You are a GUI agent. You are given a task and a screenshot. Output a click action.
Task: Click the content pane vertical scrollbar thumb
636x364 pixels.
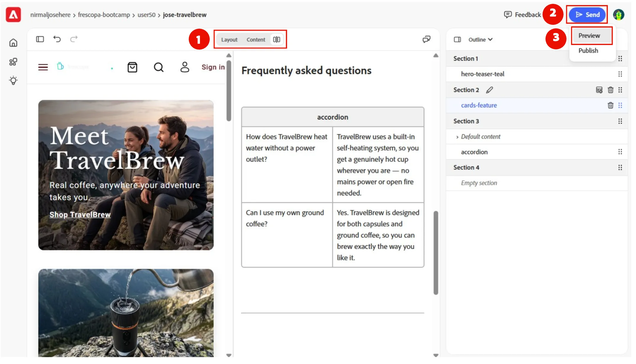pyautogui.click(x=436, y=253)
